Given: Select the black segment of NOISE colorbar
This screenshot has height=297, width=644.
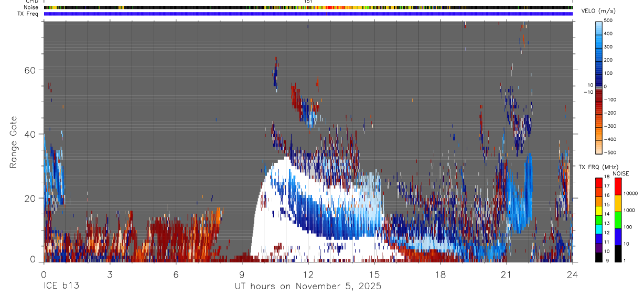Looking at the screenshot, I should [618, 253].
